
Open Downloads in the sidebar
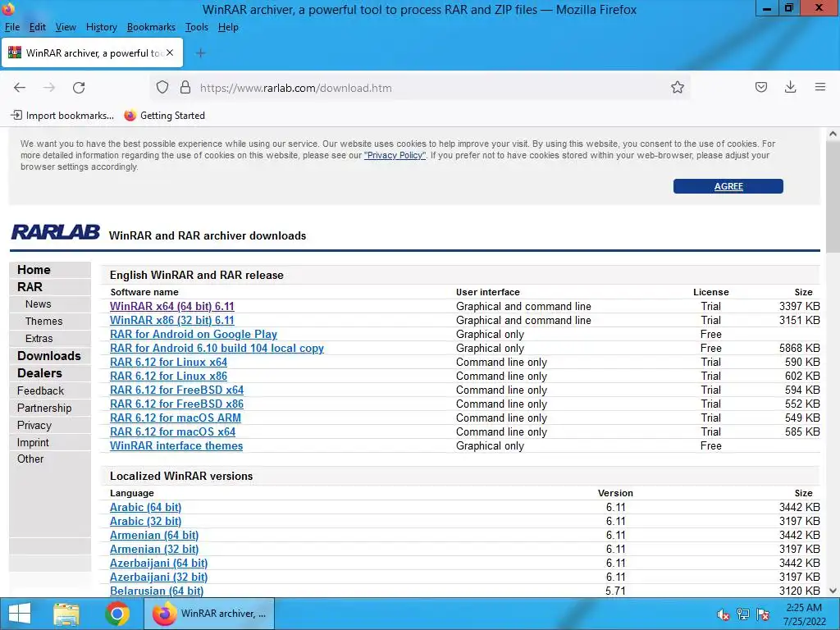[x=50, y=356]
